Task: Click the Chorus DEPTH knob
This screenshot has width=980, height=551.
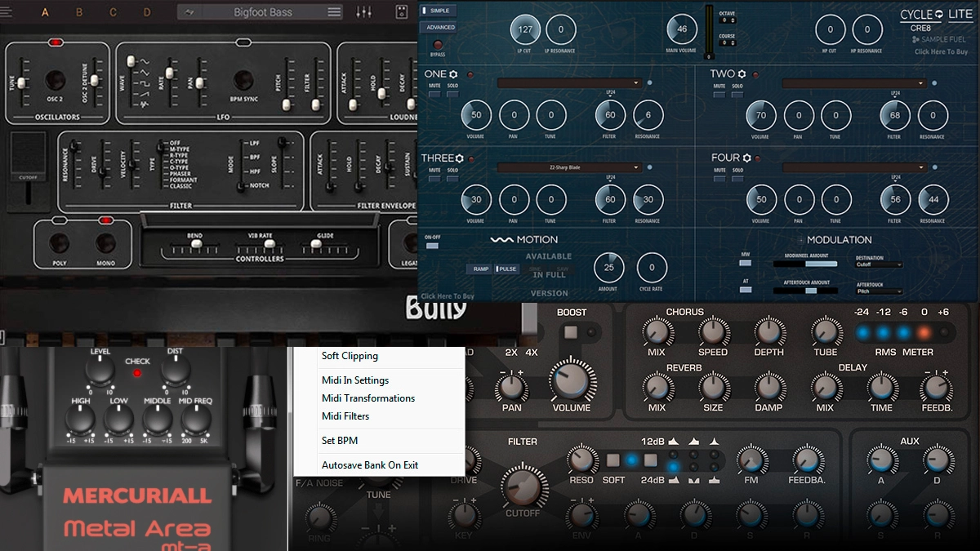Action: [x=769, y=332]
